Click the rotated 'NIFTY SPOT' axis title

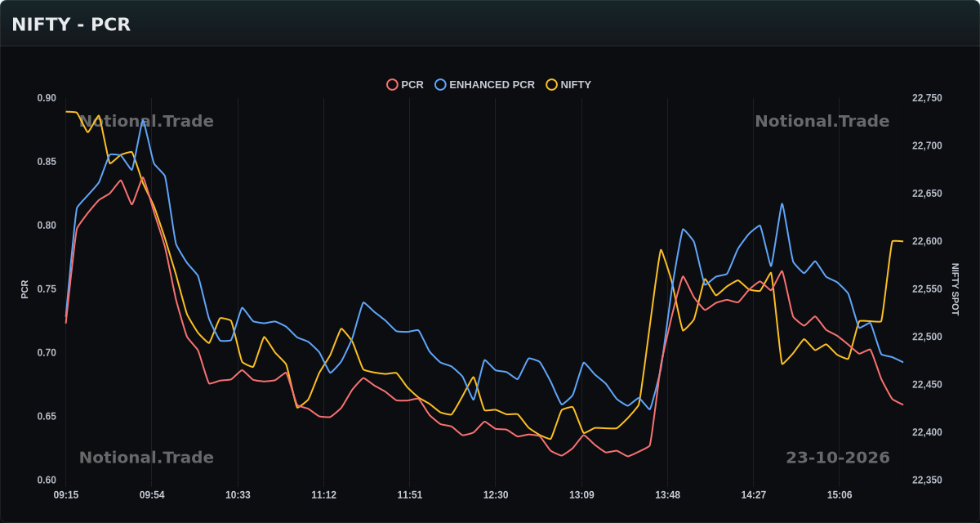[x=955, y=289]
